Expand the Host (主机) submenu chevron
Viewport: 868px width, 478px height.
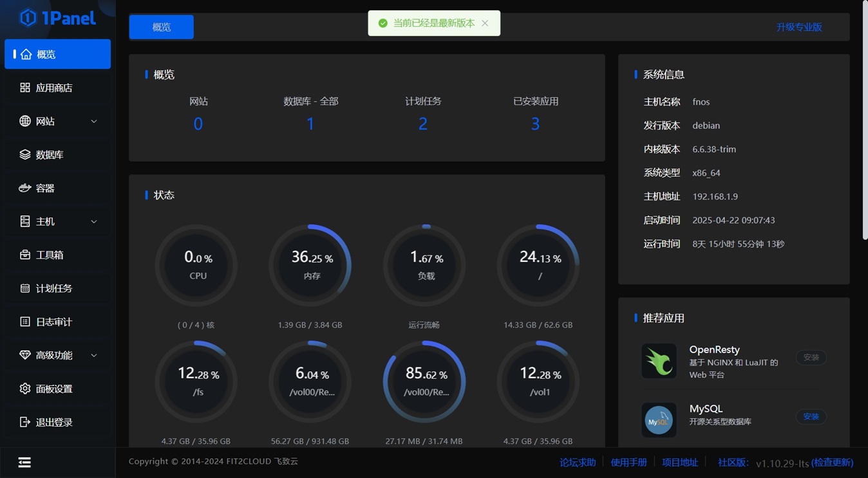pyautogui.click(x=94, y=221)
